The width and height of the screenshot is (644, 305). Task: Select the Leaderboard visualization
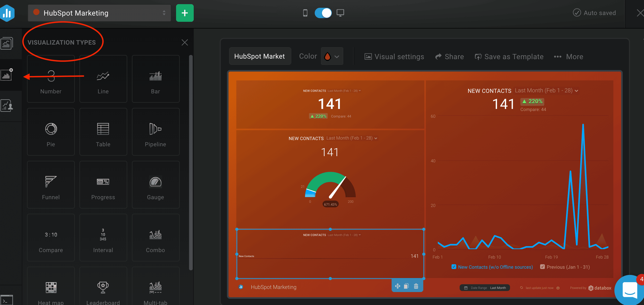coord(103,286)
